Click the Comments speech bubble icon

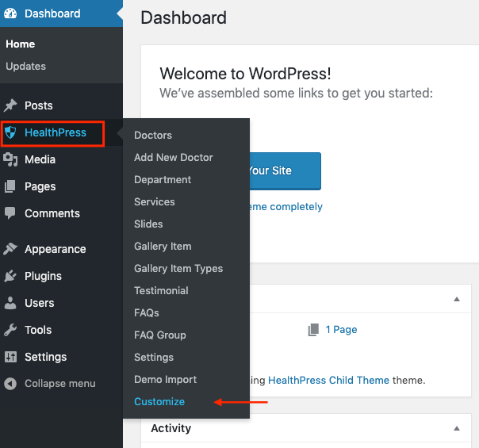coord(10,213)
